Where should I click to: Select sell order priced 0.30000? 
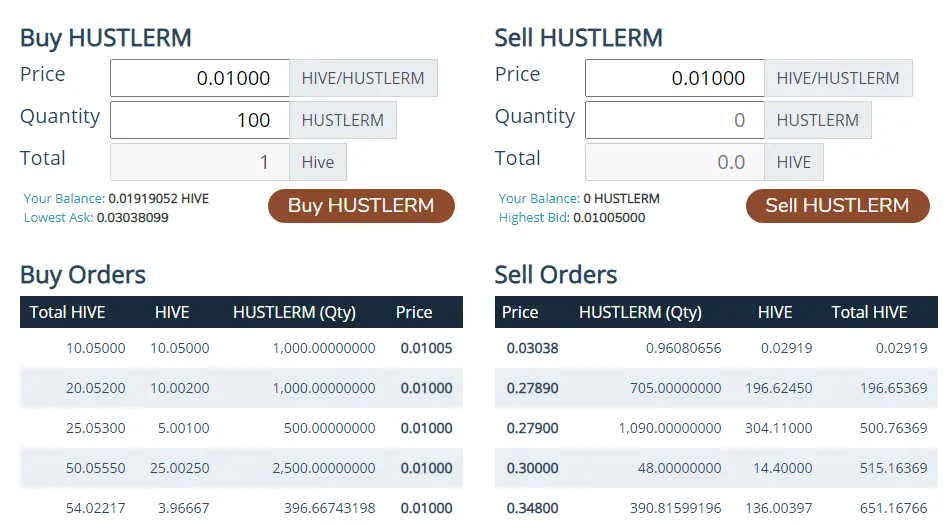click(x=716, y=468)
